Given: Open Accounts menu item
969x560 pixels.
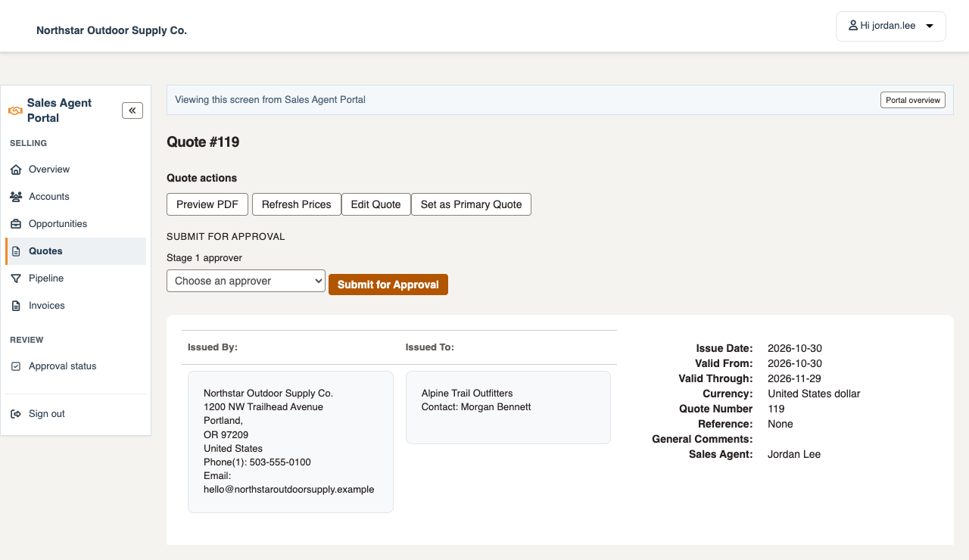Looking at the screenshot, I should [76, 197].
